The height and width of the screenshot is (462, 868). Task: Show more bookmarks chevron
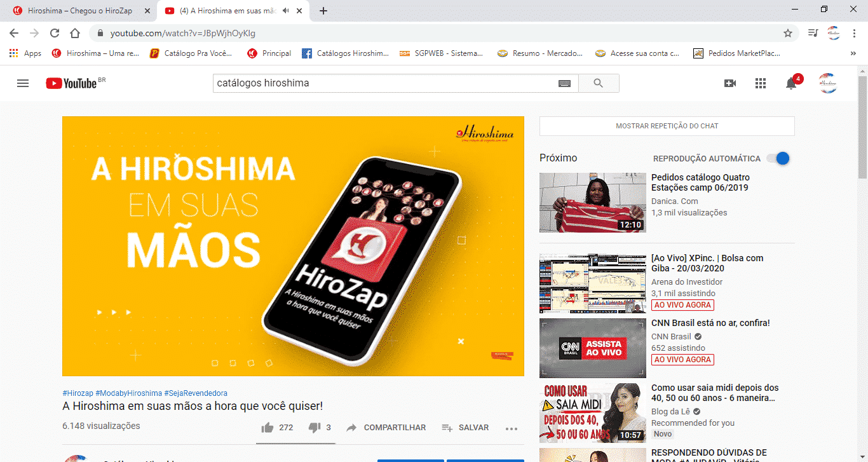[853, 53]
